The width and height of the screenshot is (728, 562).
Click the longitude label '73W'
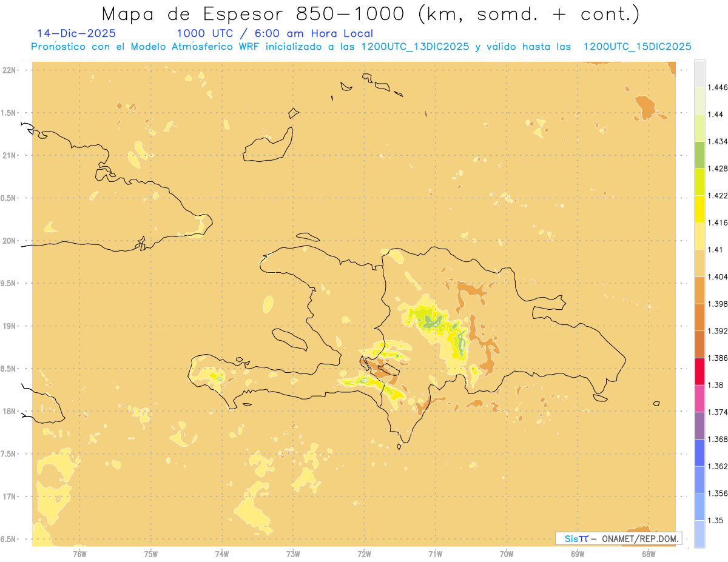[x=293, y=554]
